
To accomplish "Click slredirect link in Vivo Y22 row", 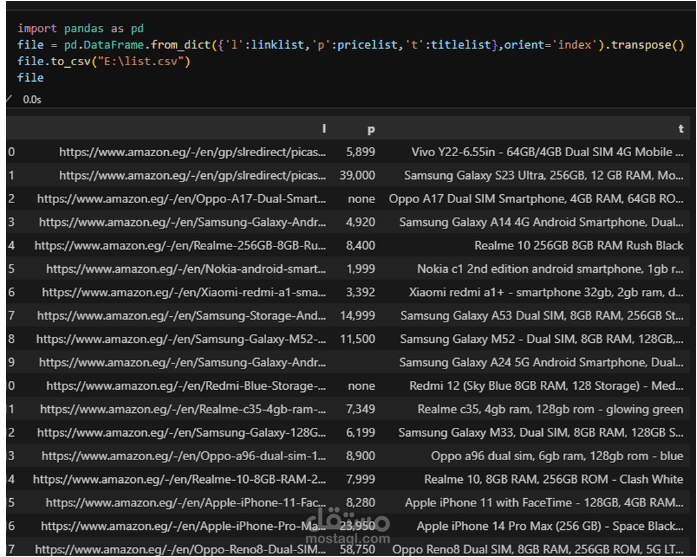I will (192, 152).
